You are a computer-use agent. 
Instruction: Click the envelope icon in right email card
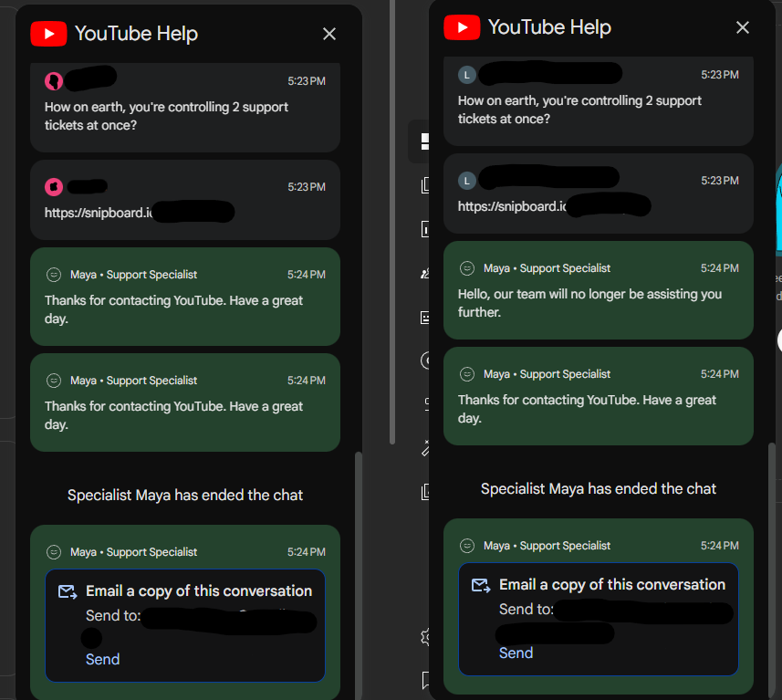(481, 585)
